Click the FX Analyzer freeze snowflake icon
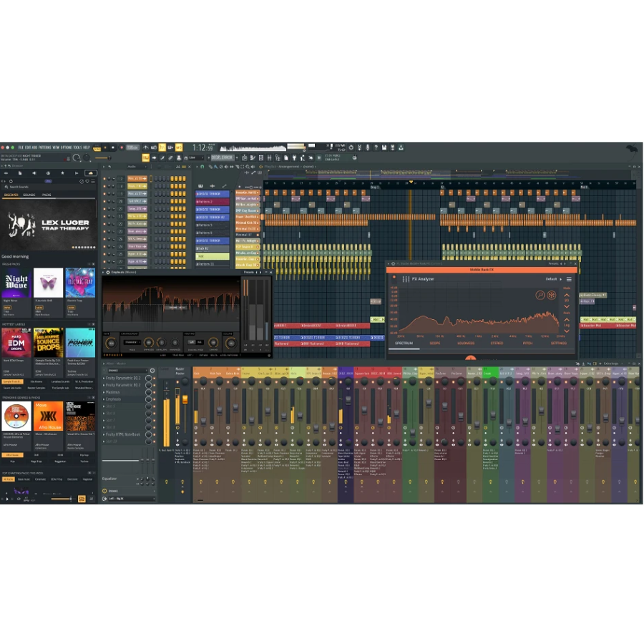Screen dimensions: 644x644 point(552,295)
